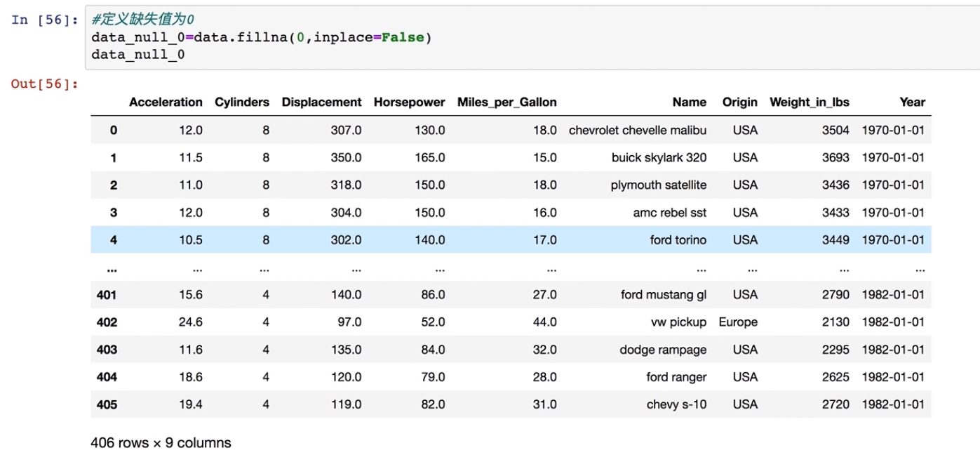Click the Acceleration column header
Screen dimensions: 980x462
[166, 102]
